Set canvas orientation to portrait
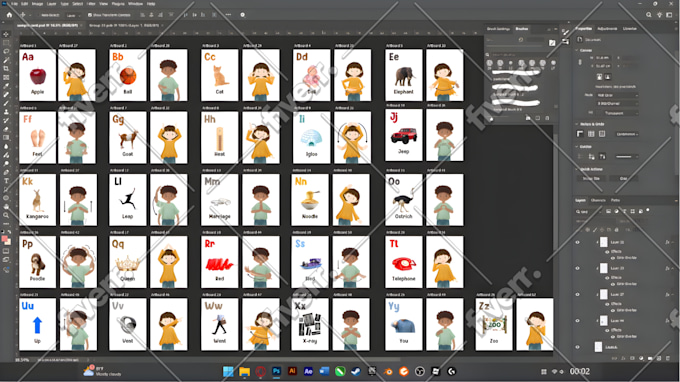Viewport: 680px width, 382px height. pyautogui.click(x=599, y=77)
